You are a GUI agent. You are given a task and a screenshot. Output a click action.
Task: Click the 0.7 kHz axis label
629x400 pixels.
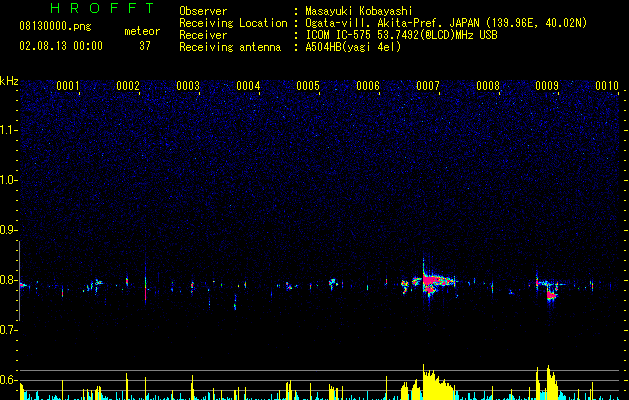pyautogui.click(x=8, y=330)
